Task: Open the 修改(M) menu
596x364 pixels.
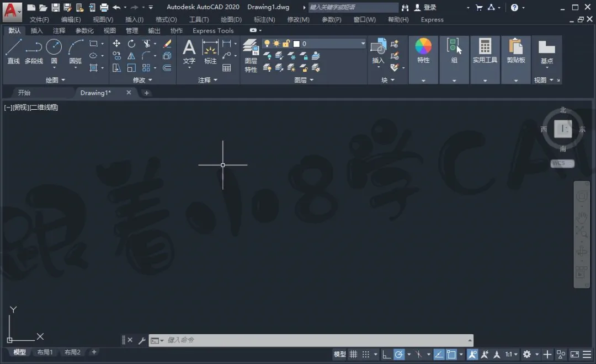Action: [299, 19]
